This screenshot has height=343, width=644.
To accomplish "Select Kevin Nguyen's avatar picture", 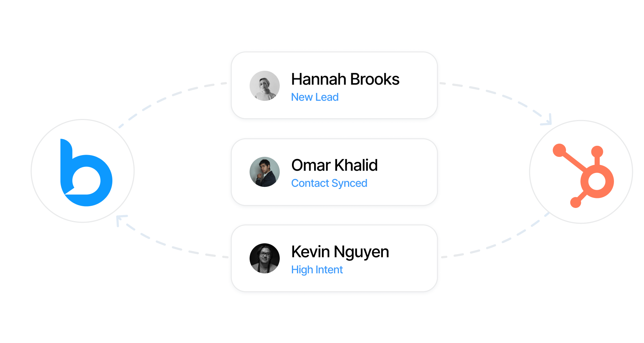I will click(x=265, y=258).
